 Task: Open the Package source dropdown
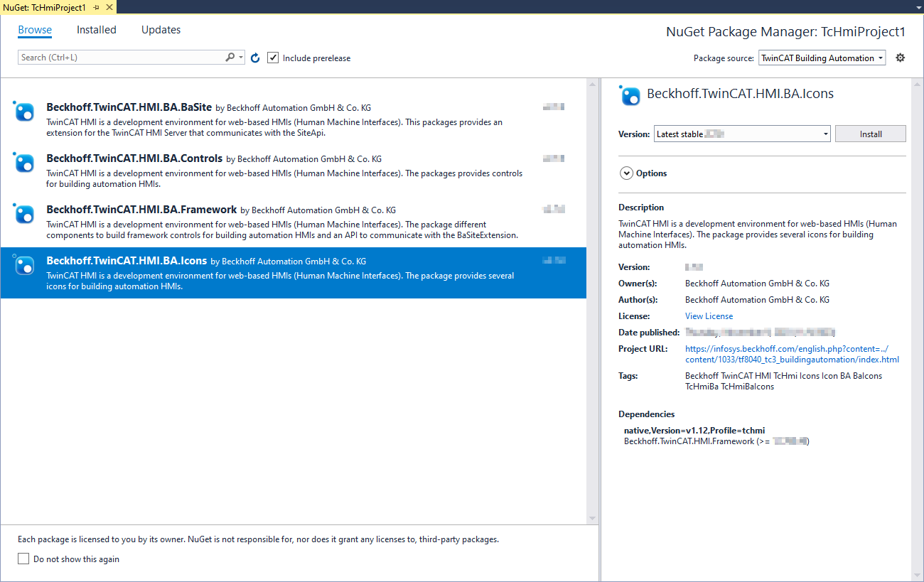[x=822, y=58]
